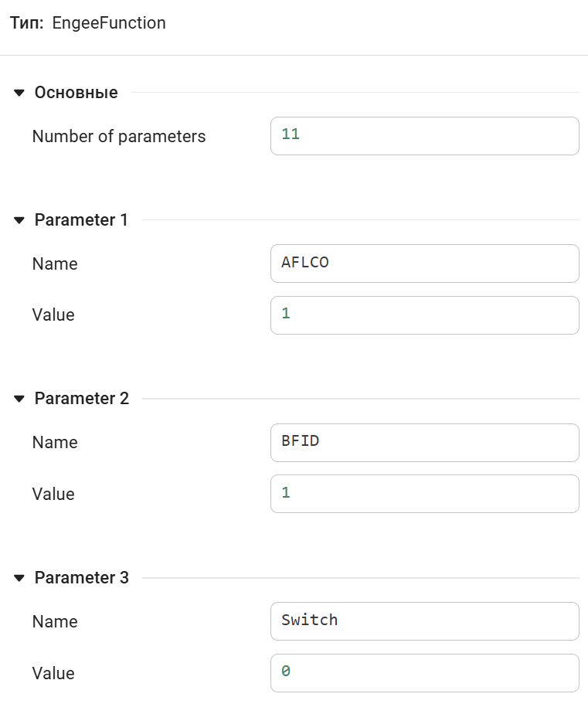This screenshot has height=714, width=588.
Task: Click the Parameter 1 heading text
Action: pos(81,220)
